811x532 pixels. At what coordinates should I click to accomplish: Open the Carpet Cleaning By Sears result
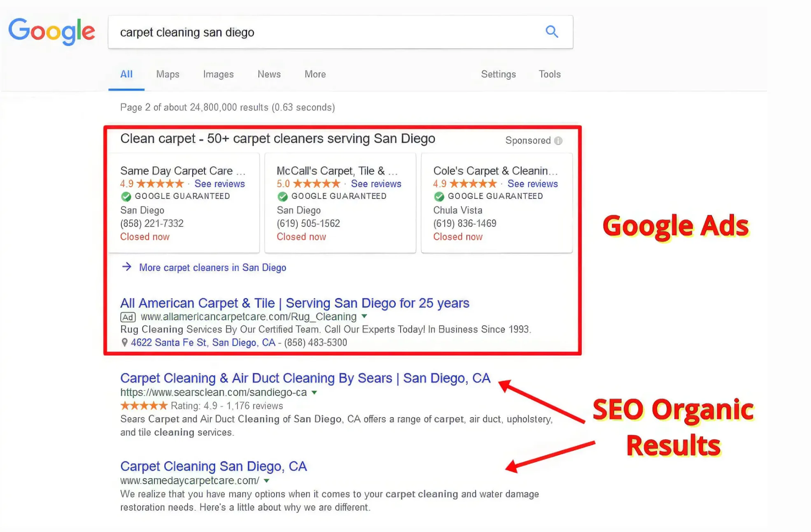coord(305,378)
